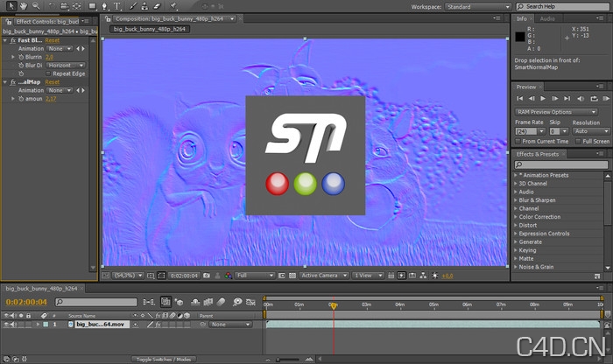Toggle the transparency grid button
The image size is (613, 364).
click(x=292, y=276)
